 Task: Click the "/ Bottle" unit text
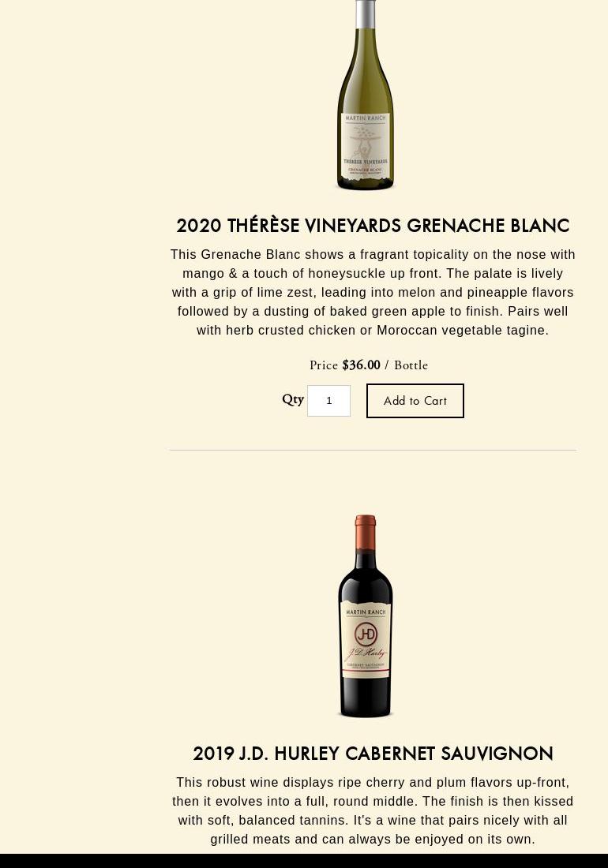407,365
